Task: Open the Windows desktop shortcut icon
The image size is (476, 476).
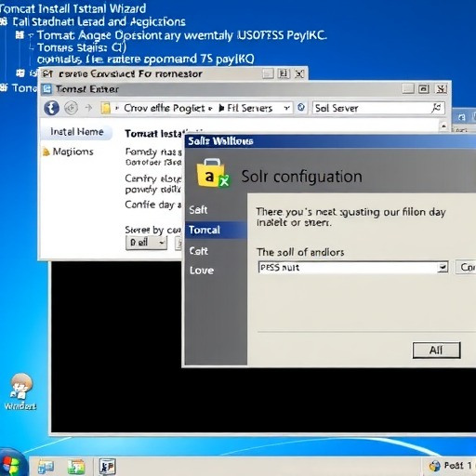Action: pyautogui.click(x=20, y=391)
